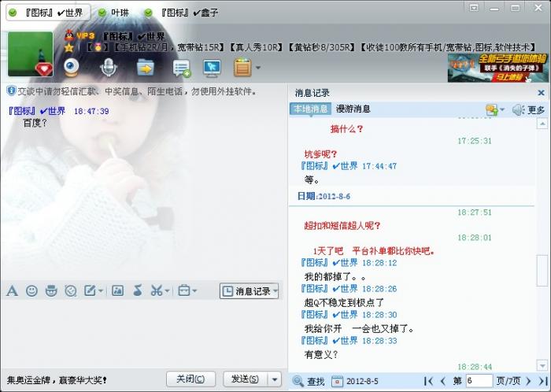
Task: Click the page number input field showing 6
Action: coord(479,381)
